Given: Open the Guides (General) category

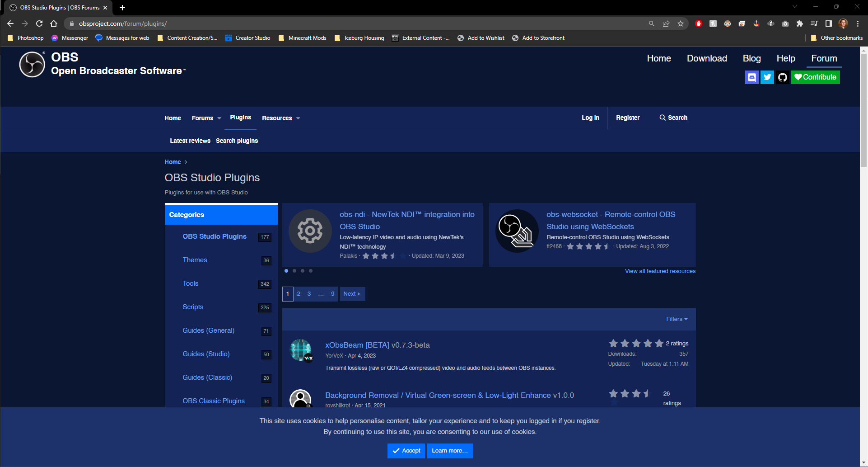Looking at the screenshot, I should [208, 330].
